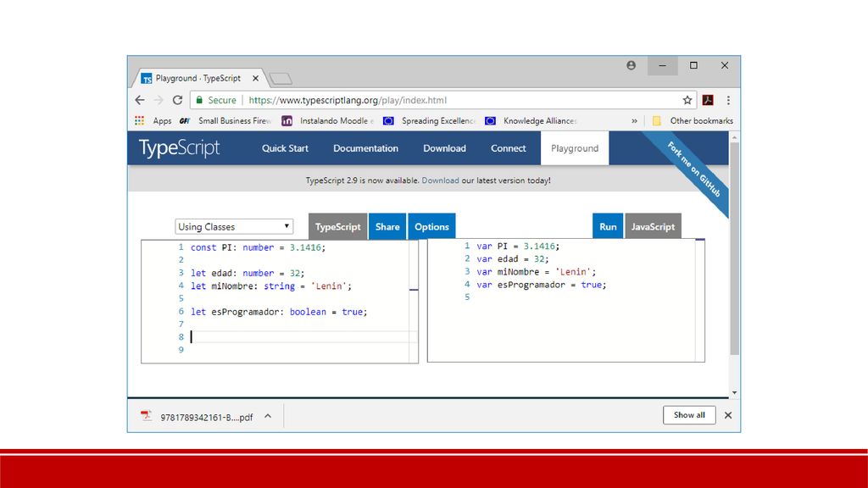Click the Chrome profile avatar icon
868x488 pixels.
[x=631, y=65]
